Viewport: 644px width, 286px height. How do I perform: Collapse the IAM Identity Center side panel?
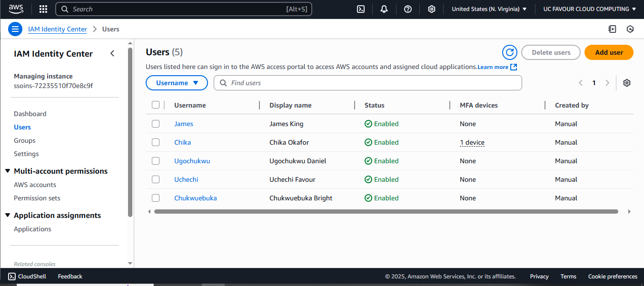[x=112, y=53]
